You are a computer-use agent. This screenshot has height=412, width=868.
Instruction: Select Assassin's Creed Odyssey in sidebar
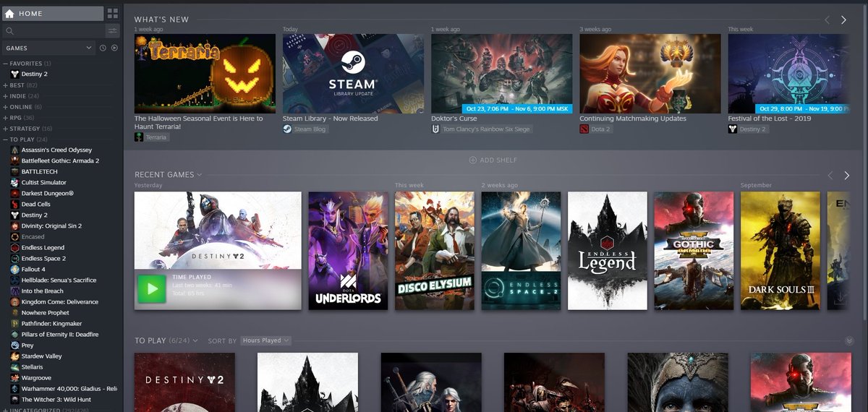56,150
